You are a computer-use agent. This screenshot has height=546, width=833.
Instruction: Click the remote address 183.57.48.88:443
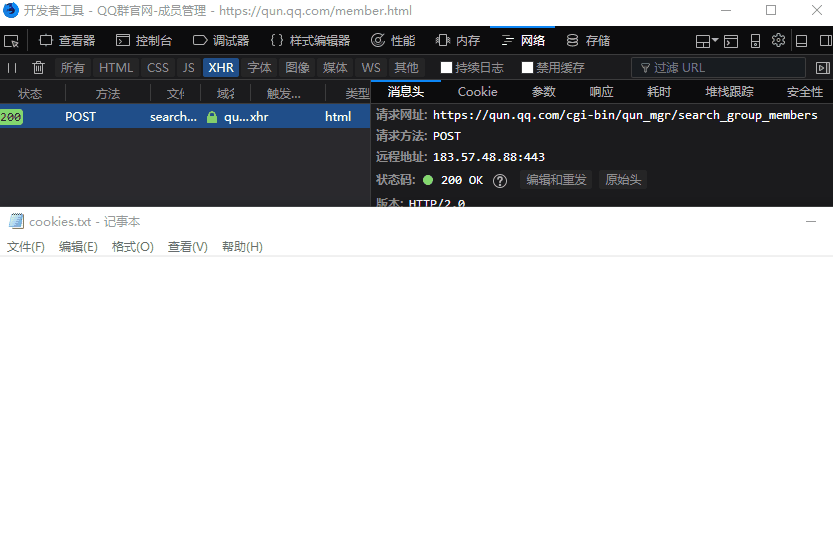click(x=489, y=157)
